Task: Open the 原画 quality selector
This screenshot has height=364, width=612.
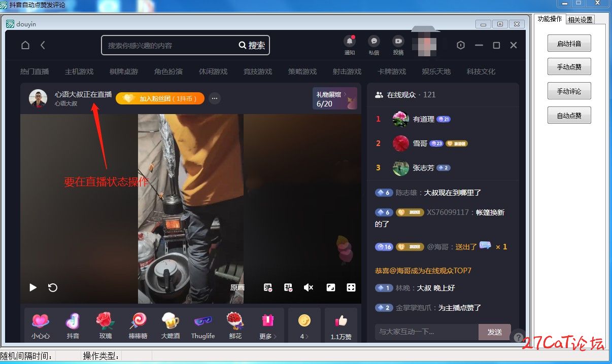Action: 237,287
